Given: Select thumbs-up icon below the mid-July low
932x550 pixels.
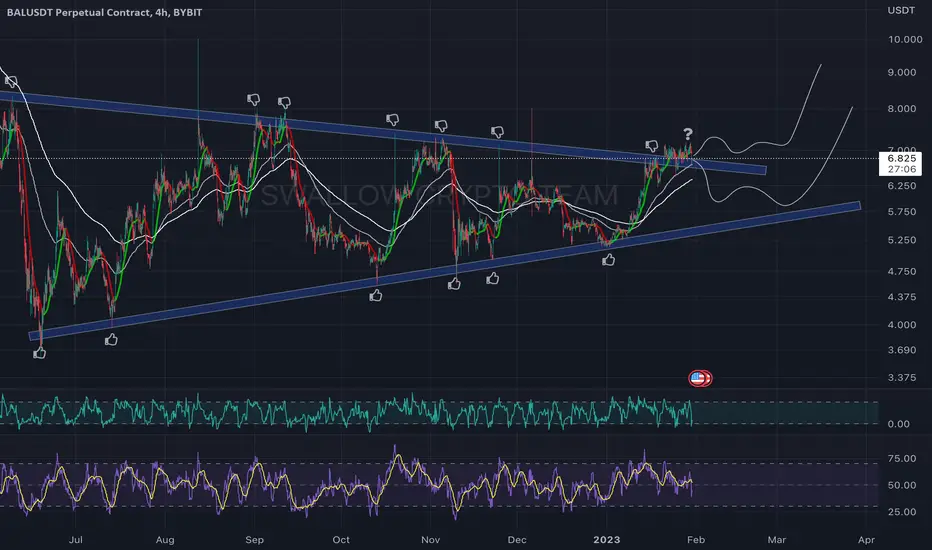Looking at the screenshot, I should click(x=111, y=340).
